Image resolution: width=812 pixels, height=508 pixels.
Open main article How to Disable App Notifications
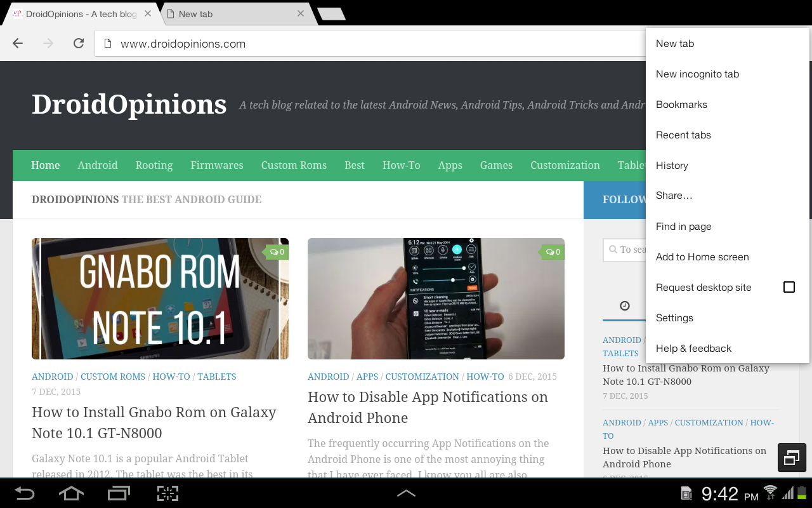pos(428,407)
